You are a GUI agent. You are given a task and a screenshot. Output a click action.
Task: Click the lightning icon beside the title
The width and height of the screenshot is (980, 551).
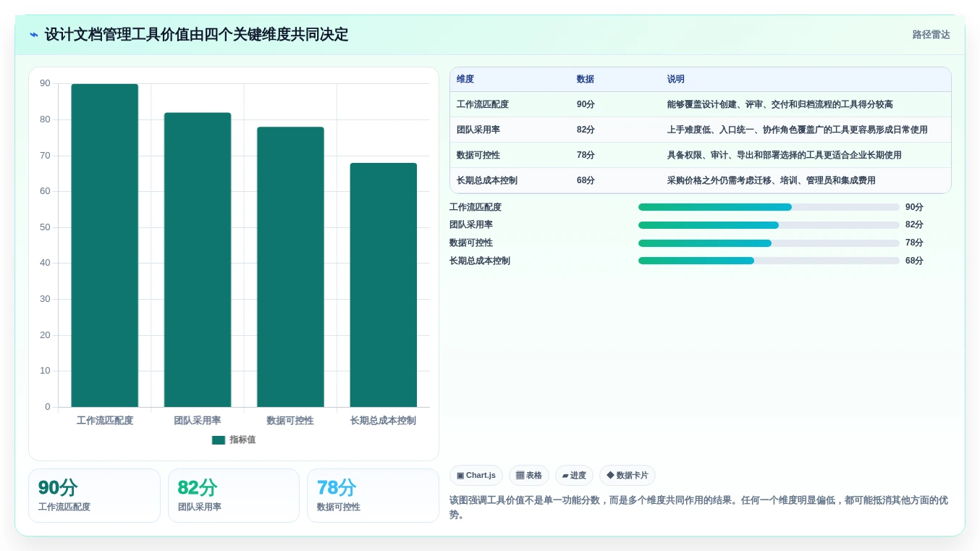[x=34, y=35]
